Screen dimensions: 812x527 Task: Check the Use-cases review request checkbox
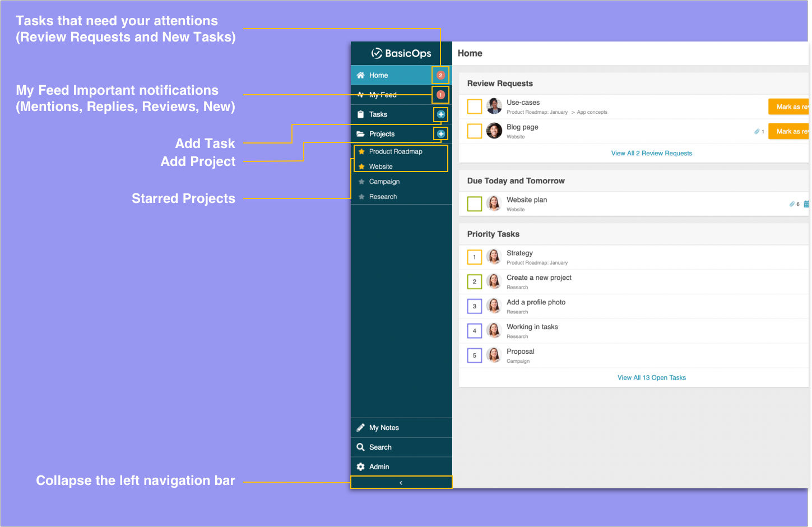(x=475, y=106)
